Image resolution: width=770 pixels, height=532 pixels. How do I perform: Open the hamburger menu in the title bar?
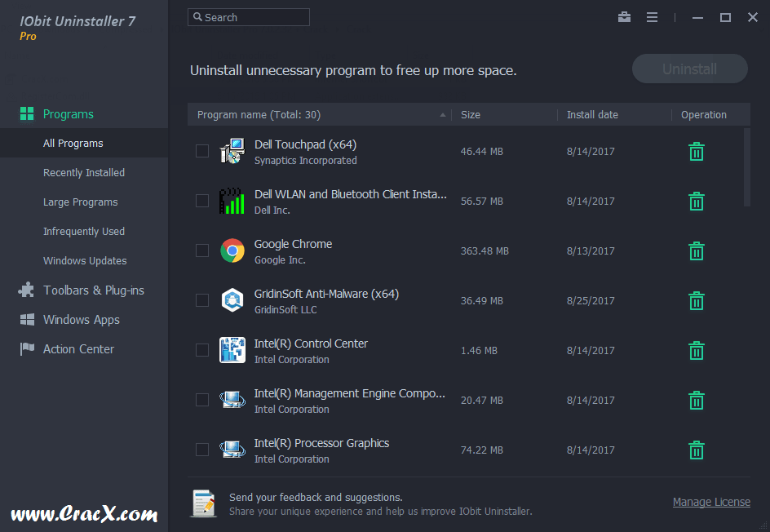pos(652,16)
